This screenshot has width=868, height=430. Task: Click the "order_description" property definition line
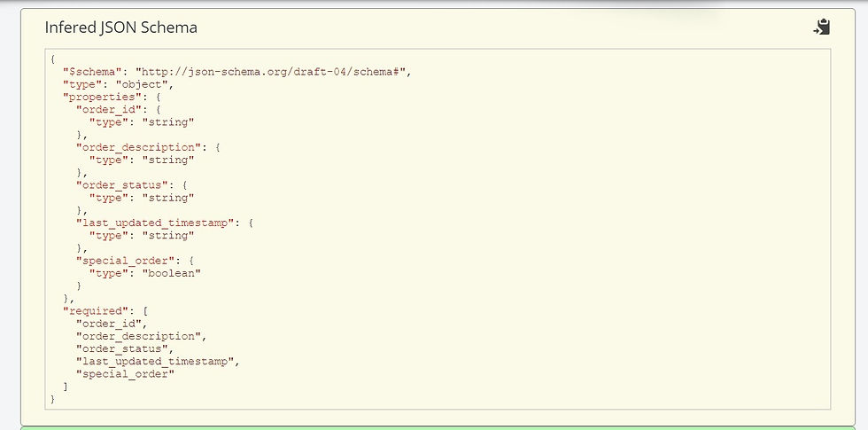click(149, 147)
